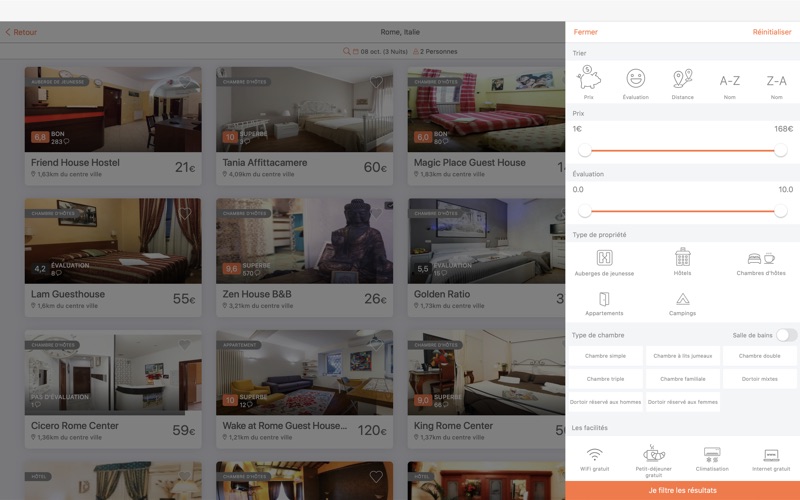Open Lam Guesthouse photo
Viewport: 800px width, 500px height.
tap(113, 241)
